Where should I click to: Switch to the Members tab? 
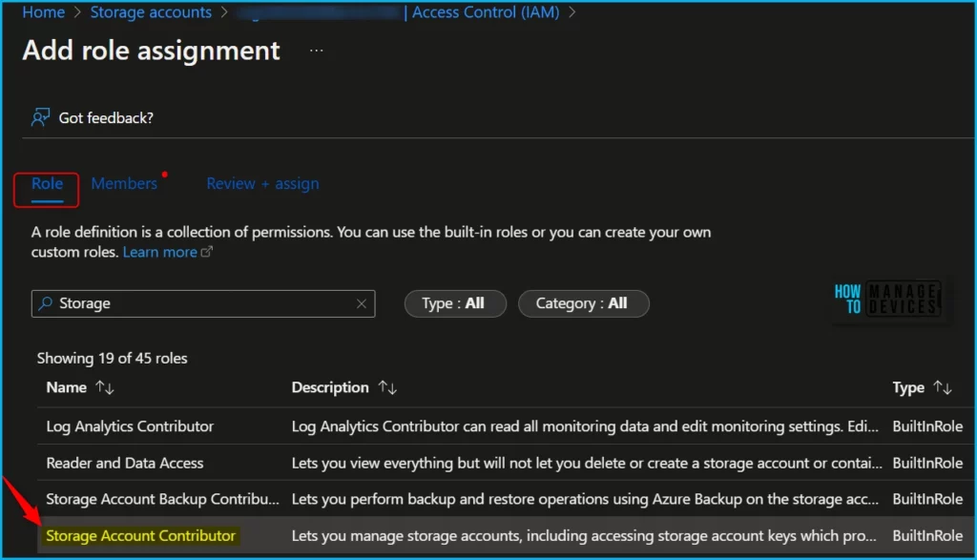124,184
